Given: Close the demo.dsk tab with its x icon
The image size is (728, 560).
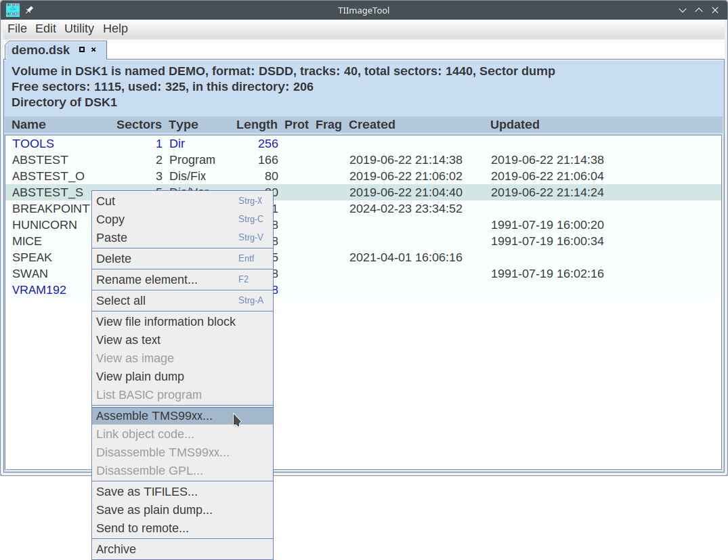Looking at the screenshot, I should pos(94,49).
